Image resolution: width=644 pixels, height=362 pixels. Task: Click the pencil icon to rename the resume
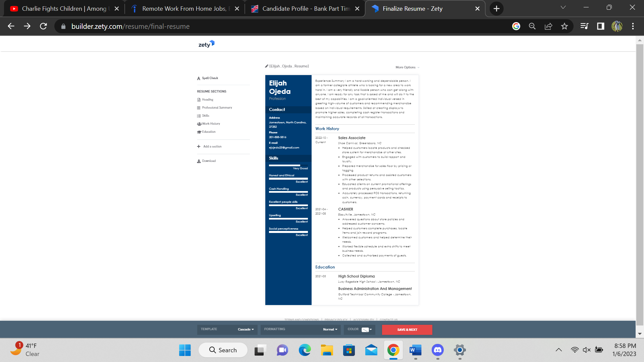tap(267, 66)
